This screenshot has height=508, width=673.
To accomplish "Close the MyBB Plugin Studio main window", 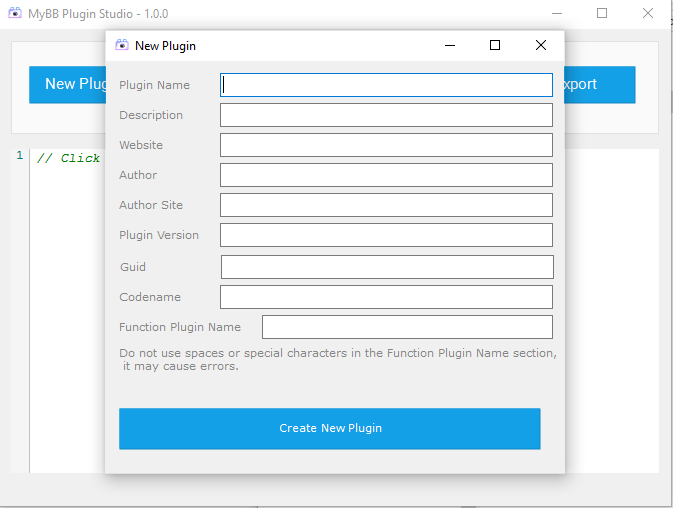I will click(648, 14).
